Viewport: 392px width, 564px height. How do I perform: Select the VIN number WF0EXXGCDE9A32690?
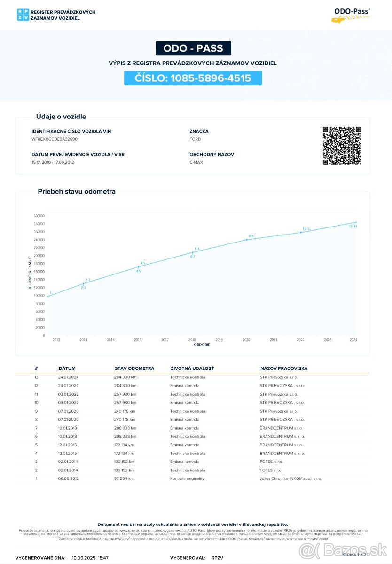[55, 139]
